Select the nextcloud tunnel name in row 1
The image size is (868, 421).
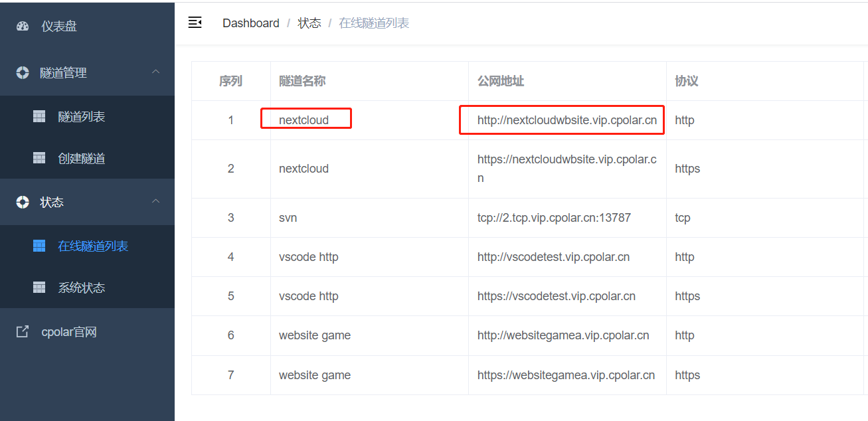(x=304, y=120)
